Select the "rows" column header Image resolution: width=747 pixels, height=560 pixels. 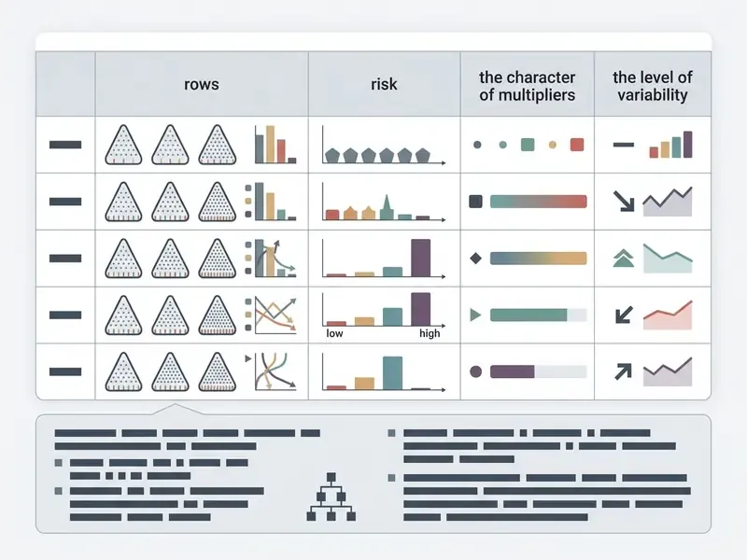tap(202, 84)
